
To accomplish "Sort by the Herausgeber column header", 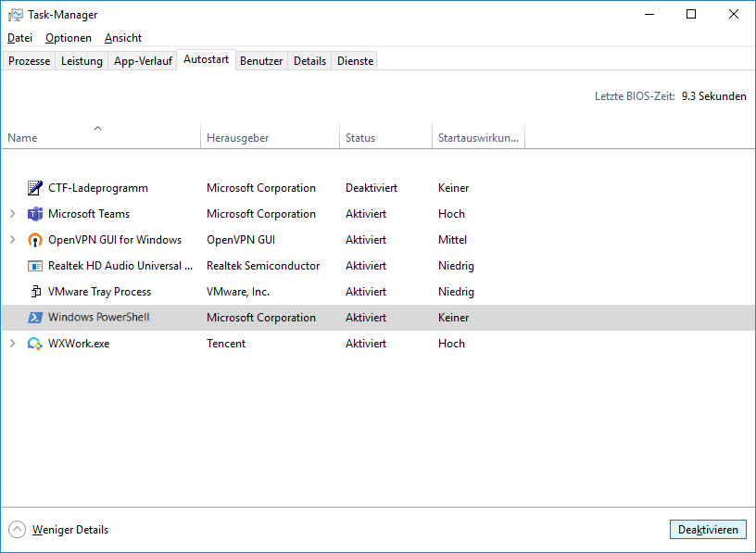I will click(238, 138).
